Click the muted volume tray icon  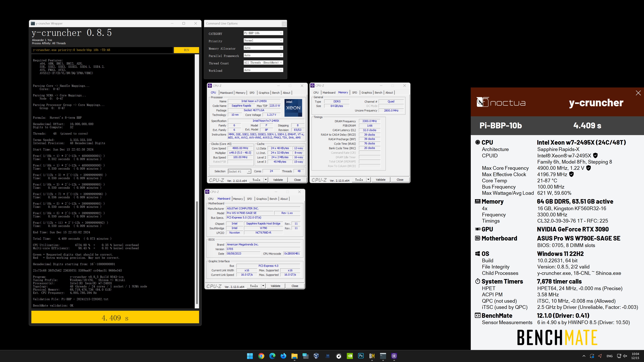(x=625, y=356)
